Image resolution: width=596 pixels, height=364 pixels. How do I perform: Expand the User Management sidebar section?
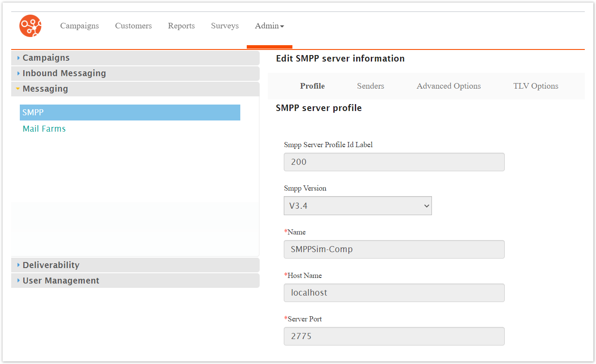click(x=61, y=281)
